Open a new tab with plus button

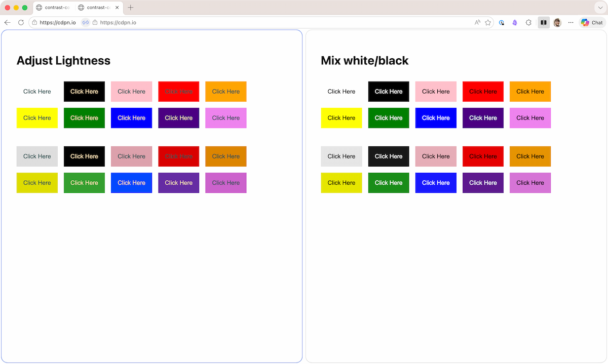[x=131, y=8]
